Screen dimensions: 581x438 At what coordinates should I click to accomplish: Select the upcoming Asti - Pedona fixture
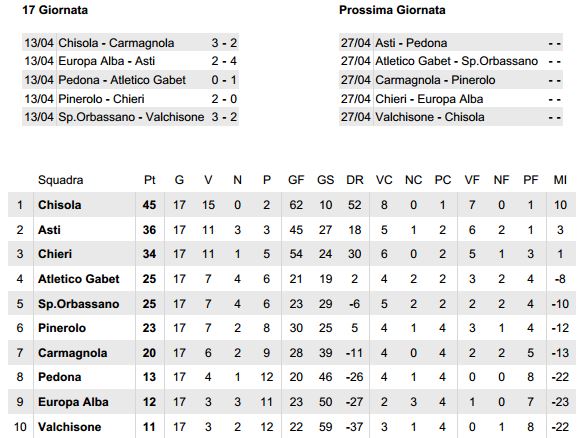[x=451, y=43]
